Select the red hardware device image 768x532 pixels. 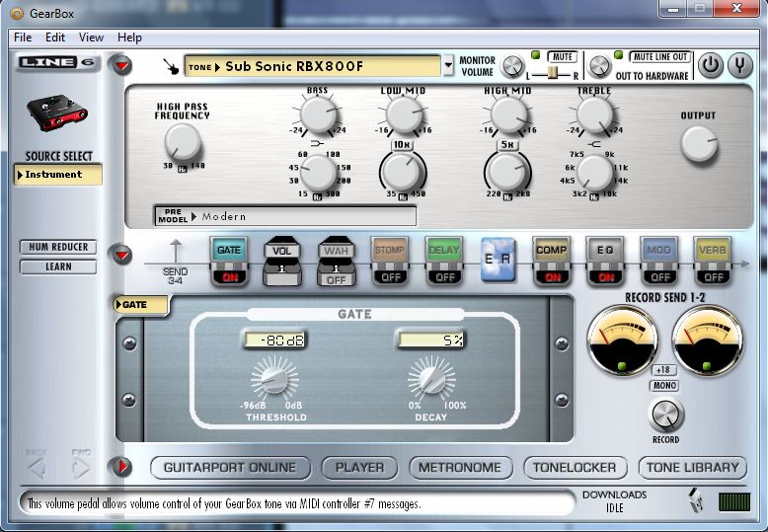tap(57, 113)
